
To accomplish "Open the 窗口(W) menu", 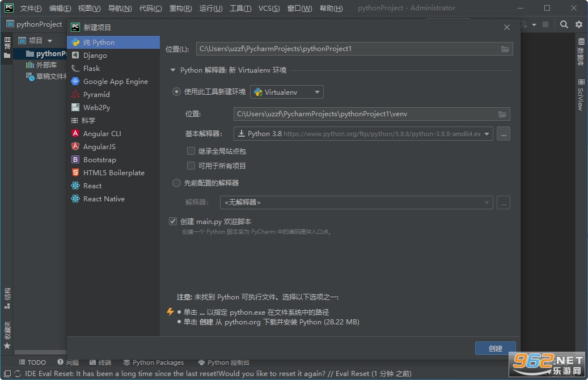I will pos(299,8).
